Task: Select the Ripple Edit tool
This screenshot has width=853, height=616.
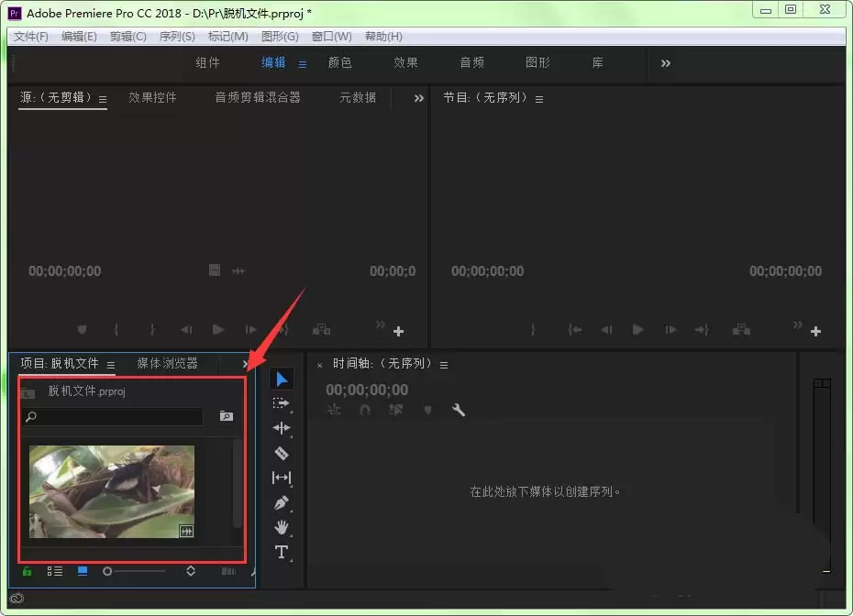Action: 282,428
